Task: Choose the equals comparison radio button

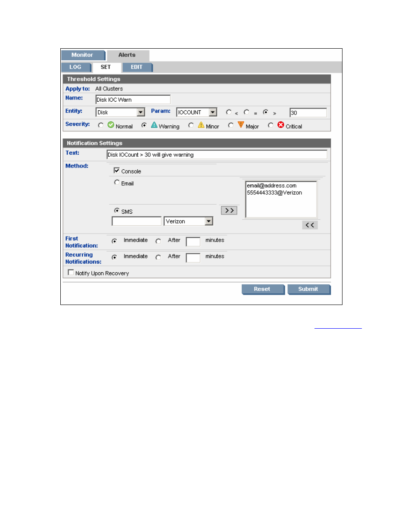Action: pos(246,112)
